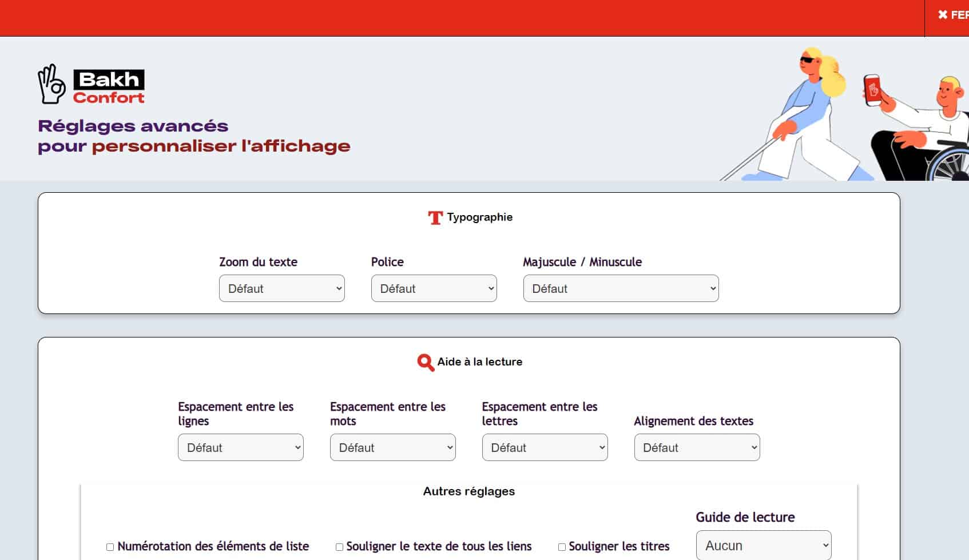Click the Bakh Confort brand name text

(x=109, y=88)
